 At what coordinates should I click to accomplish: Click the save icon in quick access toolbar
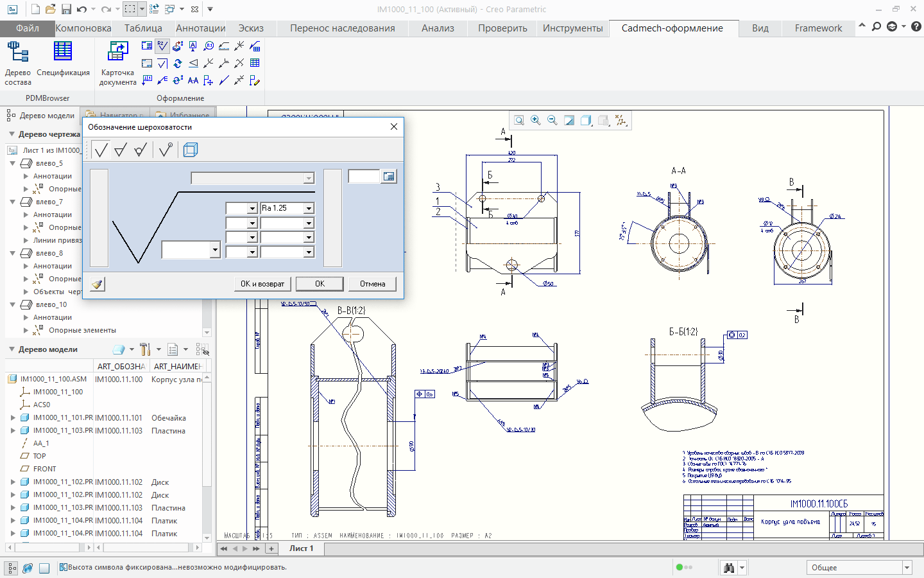click(x=66, y=9)
